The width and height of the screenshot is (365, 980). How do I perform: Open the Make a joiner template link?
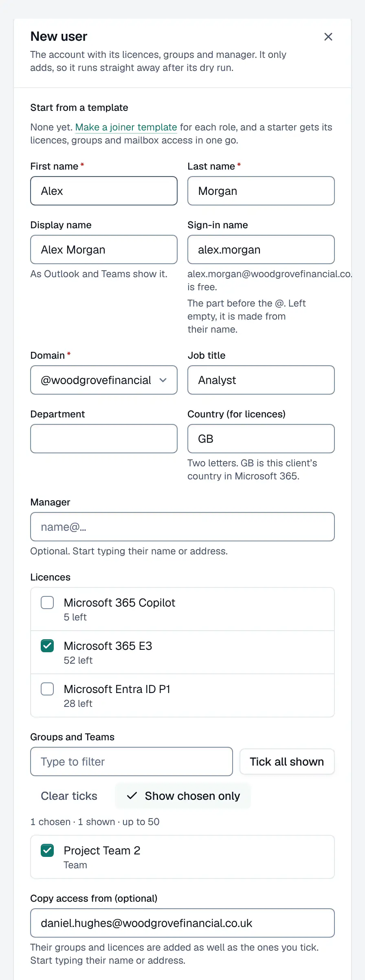(126, 127)
